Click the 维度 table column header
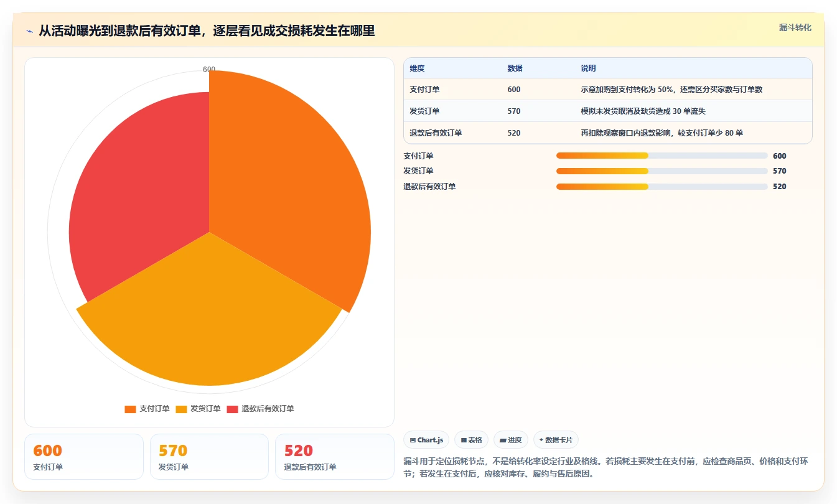 tap(417, 68)
